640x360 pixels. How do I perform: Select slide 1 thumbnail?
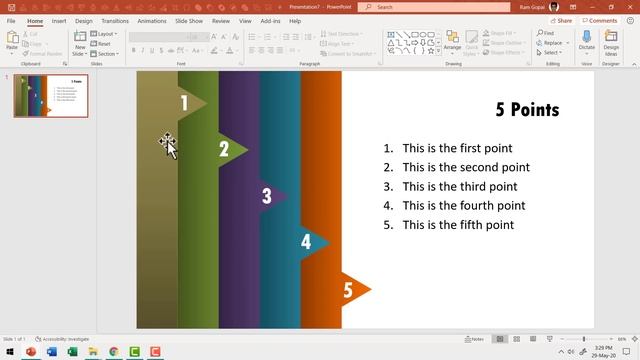(x=51, y=96)
